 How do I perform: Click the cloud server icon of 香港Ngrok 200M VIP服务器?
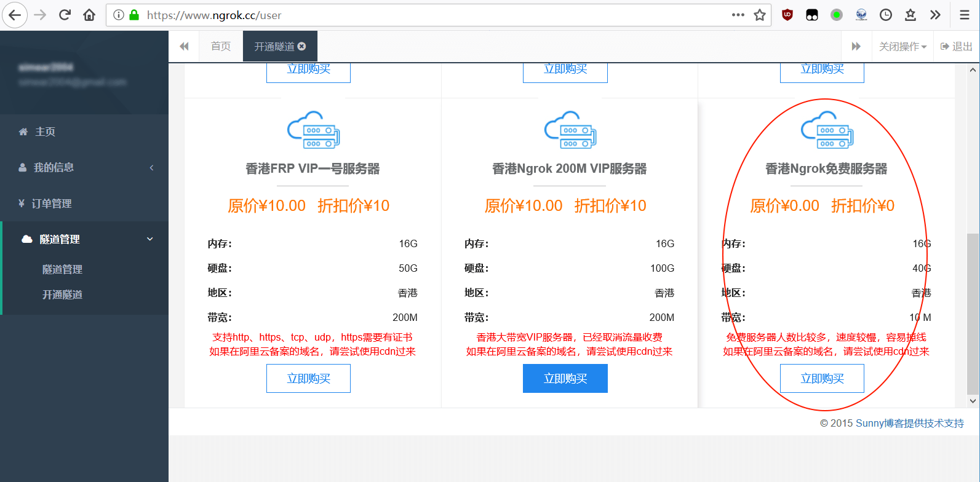[x=570, y=130]
